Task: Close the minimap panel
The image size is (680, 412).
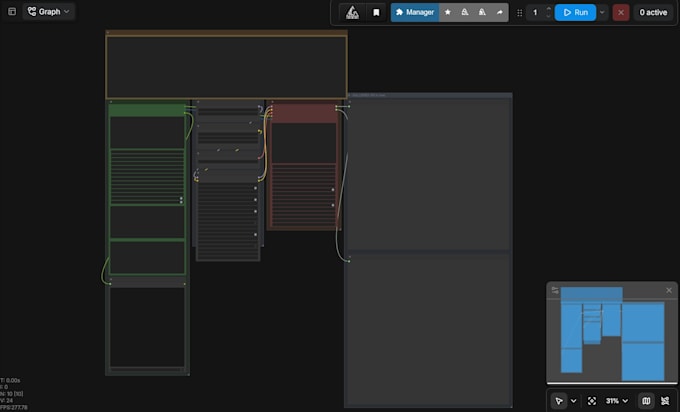Action: (669, 290)
